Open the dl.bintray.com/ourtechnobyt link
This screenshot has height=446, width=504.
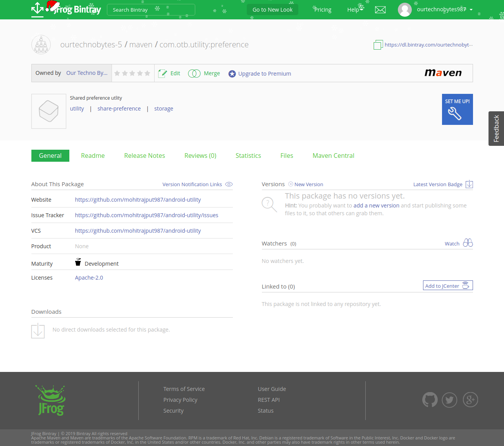[x=428, y=45]
